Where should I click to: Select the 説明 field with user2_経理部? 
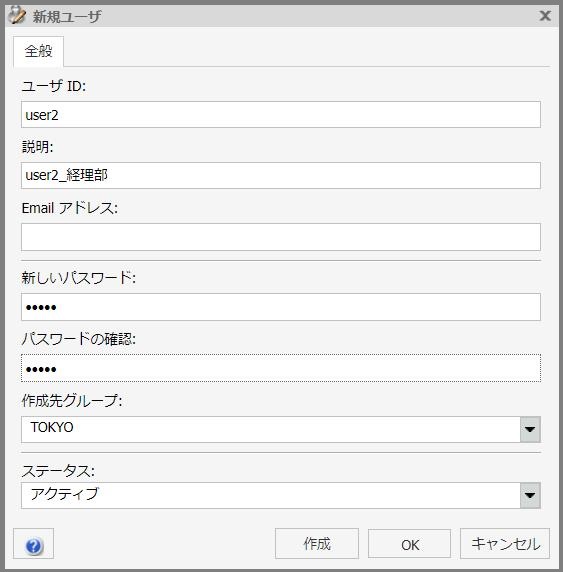(x=281, y=175)
